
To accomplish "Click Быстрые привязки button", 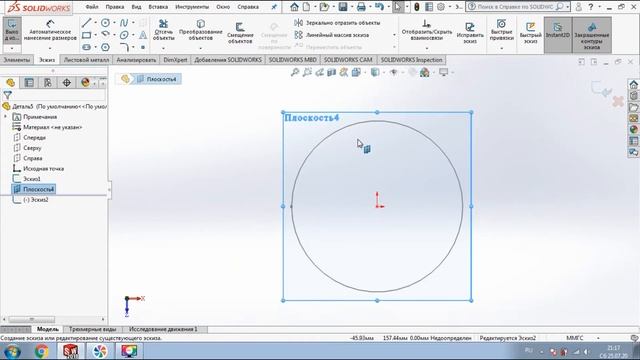I will [x=501, y=30].
